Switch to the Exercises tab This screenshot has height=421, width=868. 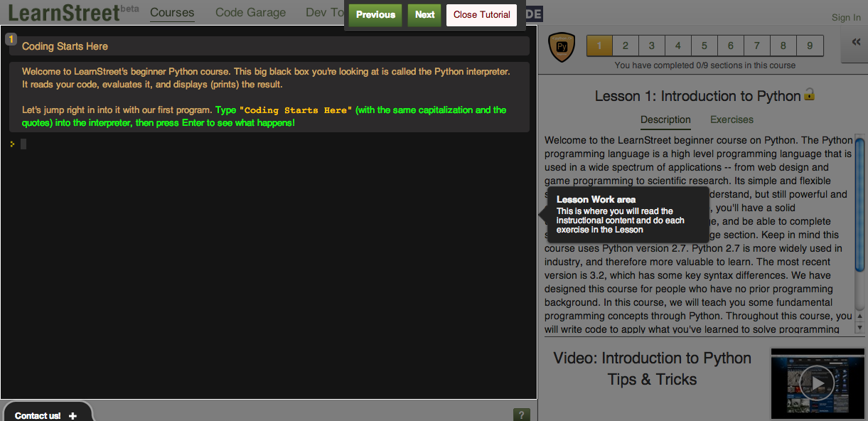732,119
